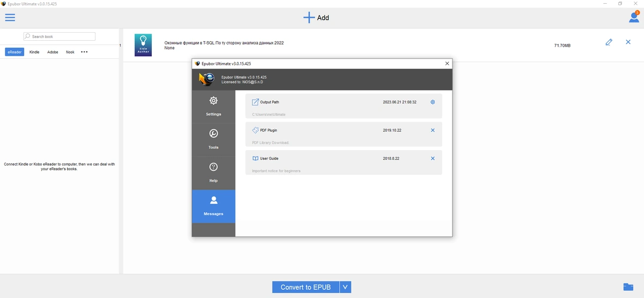The width and height of the screenshot is (644, 298).
Task: Remove the book with X icon
Action: click(628, 42)
